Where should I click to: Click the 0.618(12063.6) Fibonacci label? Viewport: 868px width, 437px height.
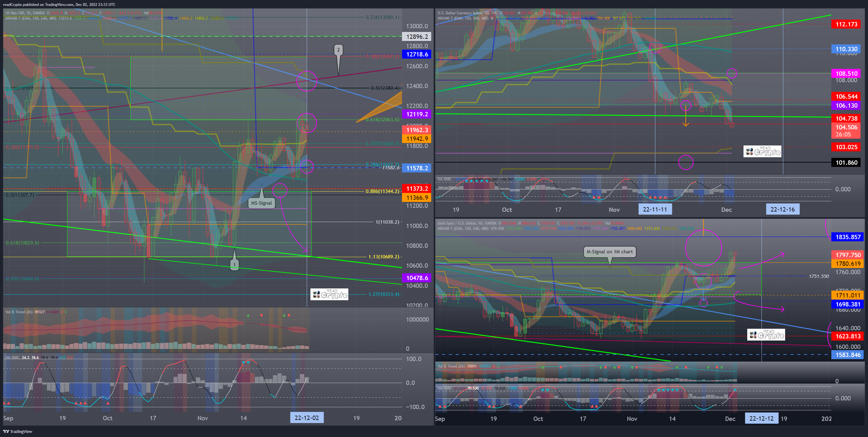[x=382, y=119]
